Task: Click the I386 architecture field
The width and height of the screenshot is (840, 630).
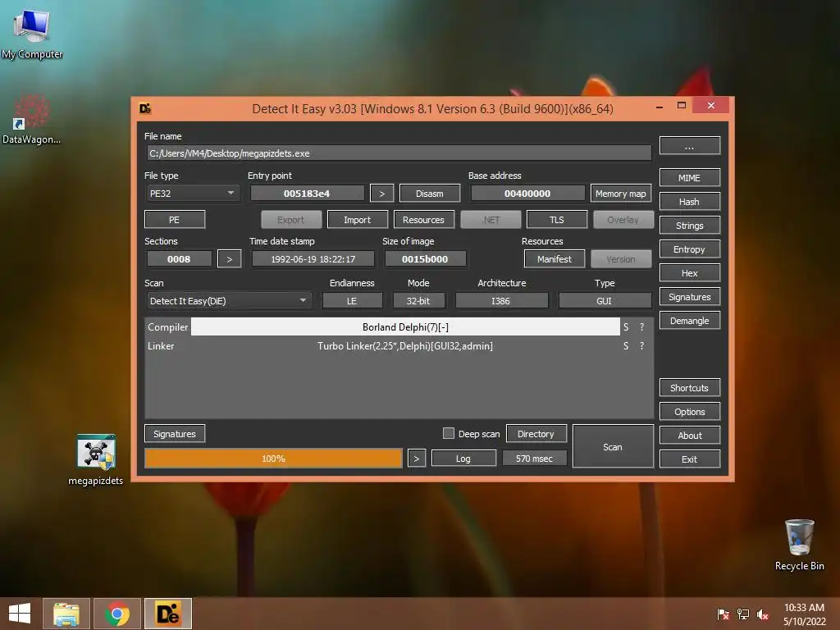Action: click(x=501, y=300)
